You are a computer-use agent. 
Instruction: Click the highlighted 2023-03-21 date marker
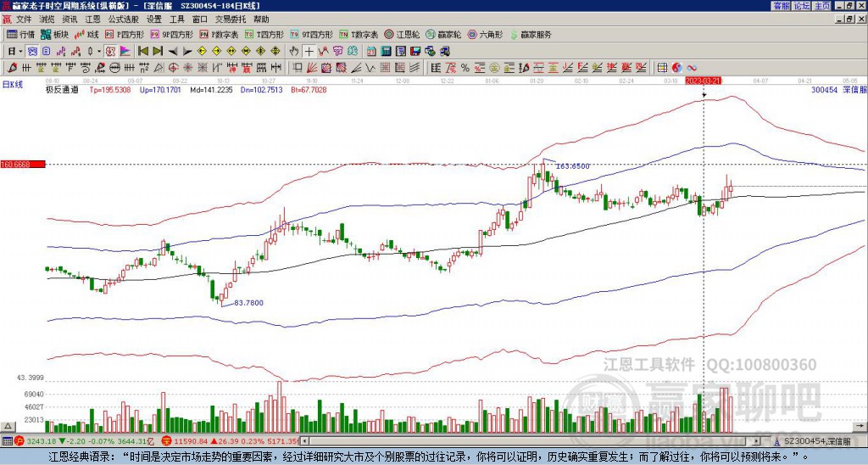coord(703,81)
